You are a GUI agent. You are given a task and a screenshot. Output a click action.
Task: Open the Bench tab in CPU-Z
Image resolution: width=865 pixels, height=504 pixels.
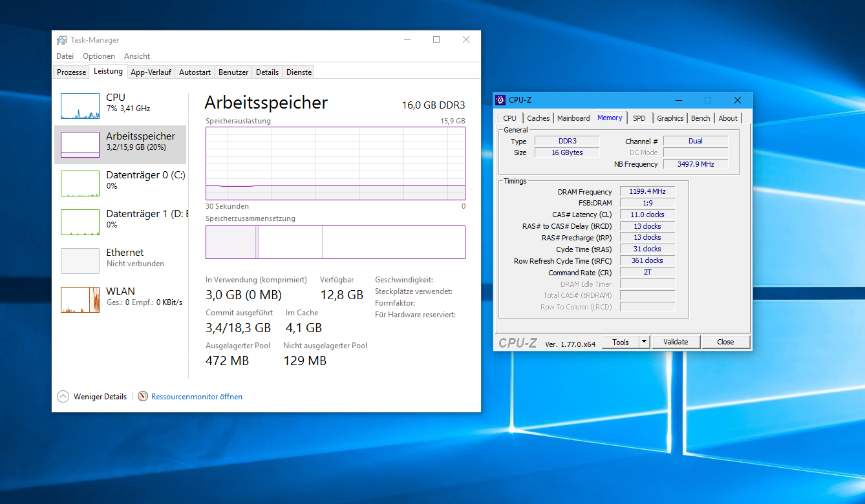pos(700,118)
